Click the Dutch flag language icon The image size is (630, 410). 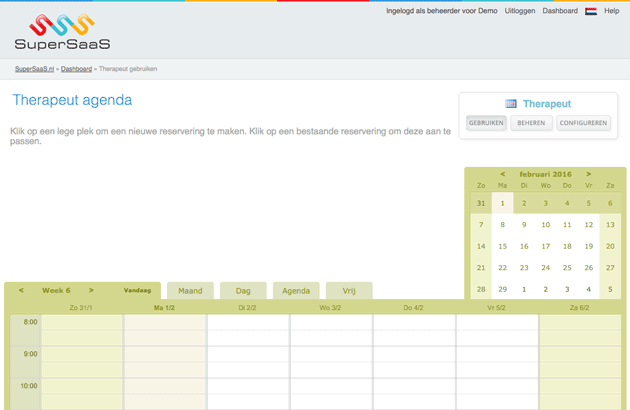pos(591,11)
